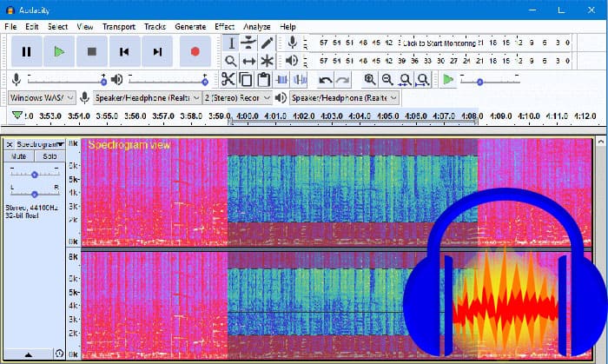This screenshot has width=608, height=364.
Task: Open the View menu
Action: tap(85, 26)
